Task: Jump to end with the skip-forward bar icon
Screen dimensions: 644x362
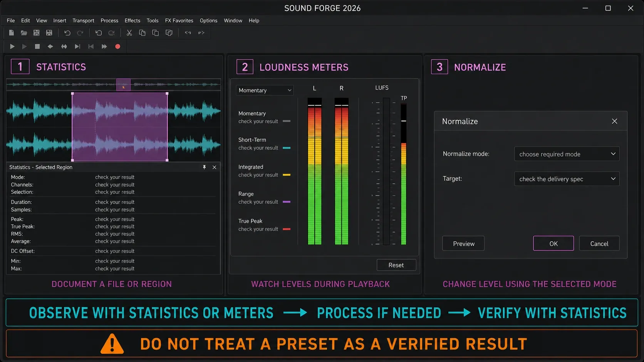Action: click(x=77, y=47)
